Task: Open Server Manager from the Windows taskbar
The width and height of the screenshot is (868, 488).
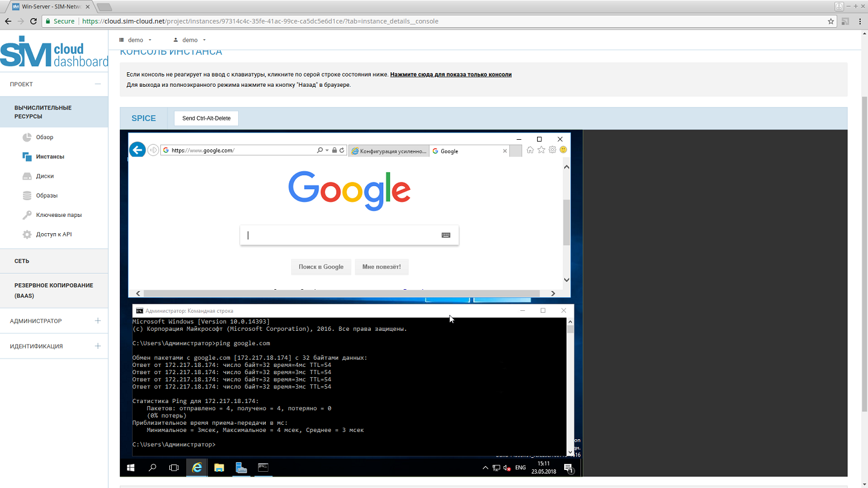Action: coord(241,468)
